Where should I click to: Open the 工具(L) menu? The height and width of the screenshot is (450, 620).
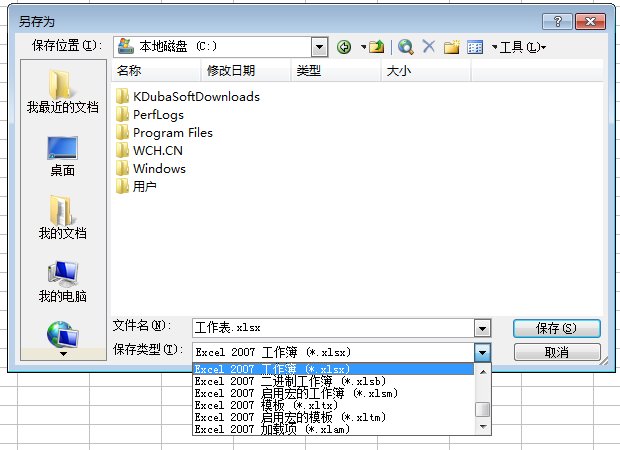click(523, 47)
